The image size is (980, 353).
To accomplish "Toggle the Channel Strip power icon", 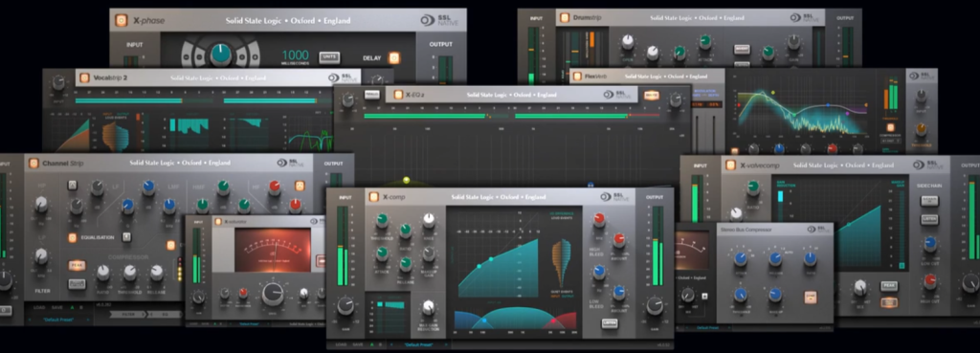I will (33, 164).
